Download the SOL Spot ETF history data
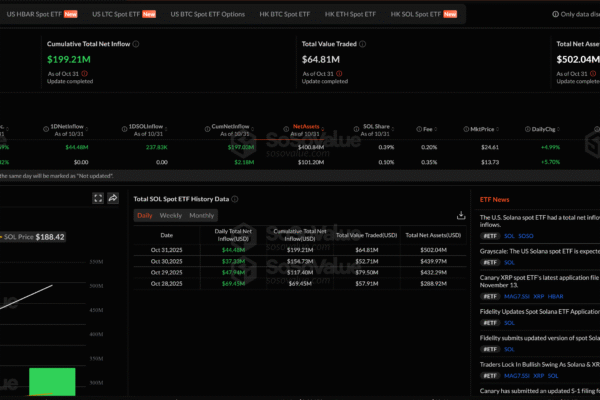 pos(461,215)
